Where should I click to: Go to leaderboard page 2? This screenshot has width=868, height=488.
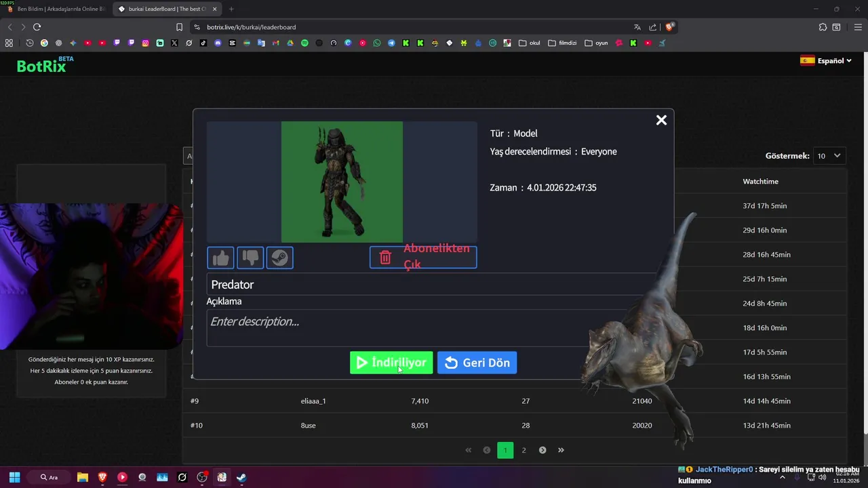pos(524,450)
